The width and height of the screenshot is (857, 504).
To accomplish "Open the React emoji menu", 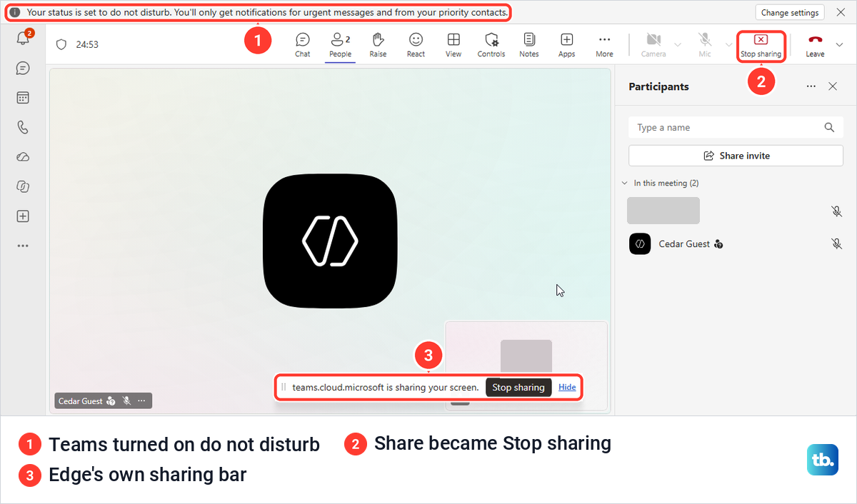I will [416, 45].
